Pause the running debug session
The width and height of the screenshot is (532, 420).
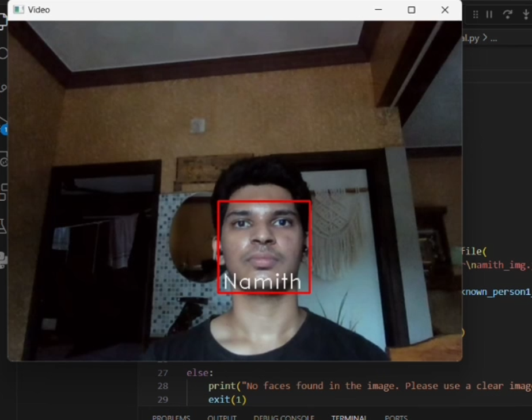coord(489,14)
